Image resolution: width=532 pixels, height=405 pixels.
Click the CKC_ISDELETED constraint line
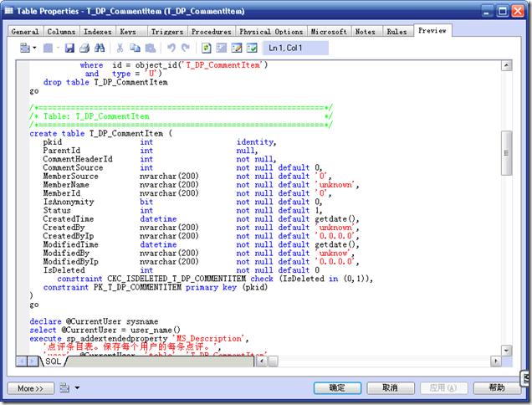tap(215, 279)
